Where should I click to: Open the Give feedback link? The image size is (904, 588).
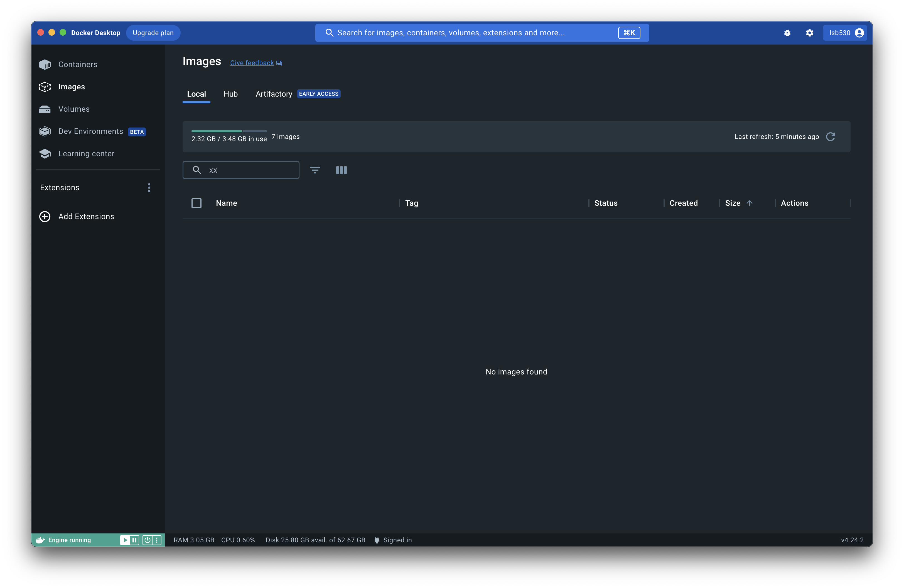pyautogui.click(x=252, y=63)
